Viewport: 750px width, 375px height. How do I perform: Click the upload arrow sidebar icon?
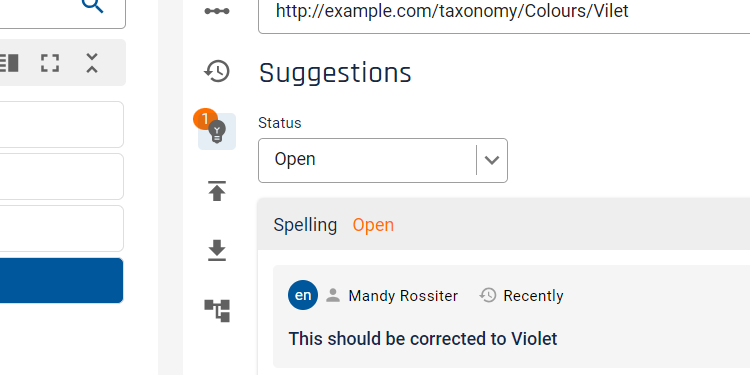coord(217,191)
